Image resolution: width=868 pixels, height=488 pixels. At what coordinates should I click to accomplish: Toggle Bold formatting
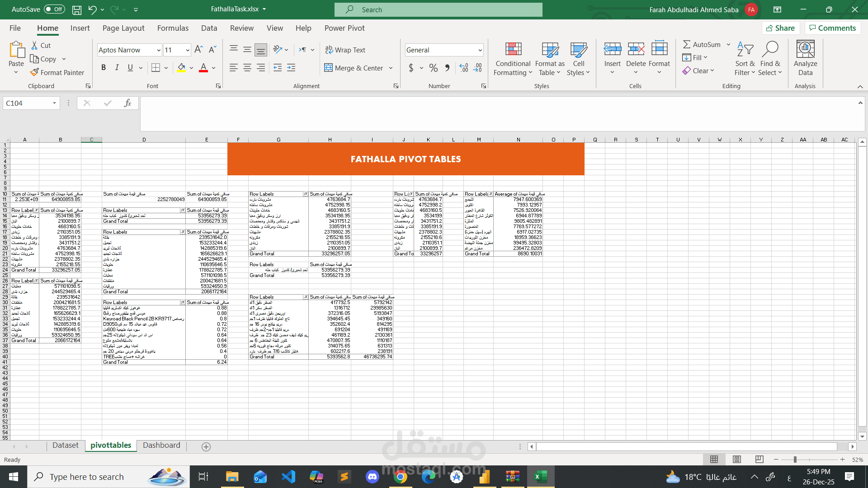pyautogui.click(x=104, y=68)
